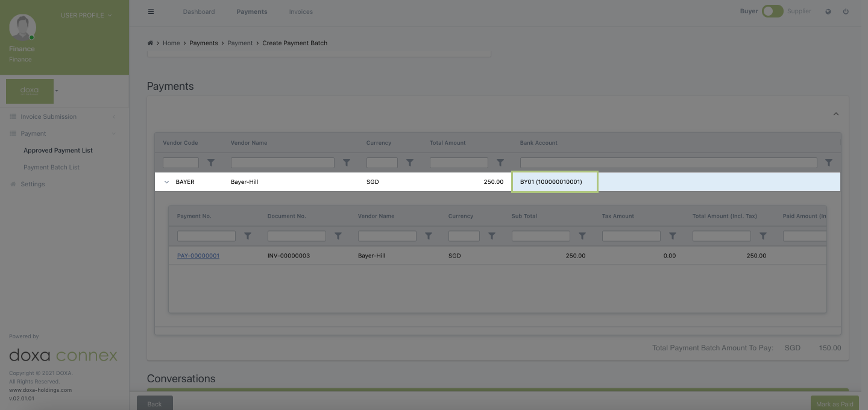Click the Sub Total filter input
The width and height of the screenshot is (868, 410).
click(x=541, y=236)
